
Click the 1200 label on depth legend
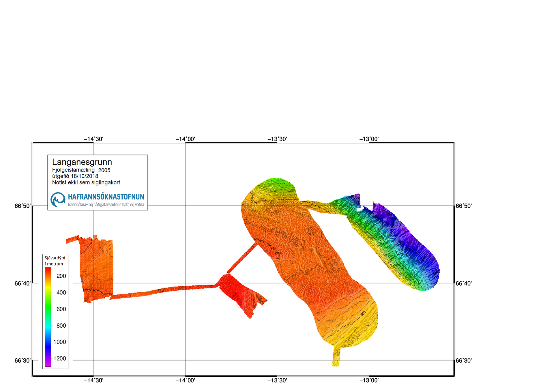click(60, 359)
